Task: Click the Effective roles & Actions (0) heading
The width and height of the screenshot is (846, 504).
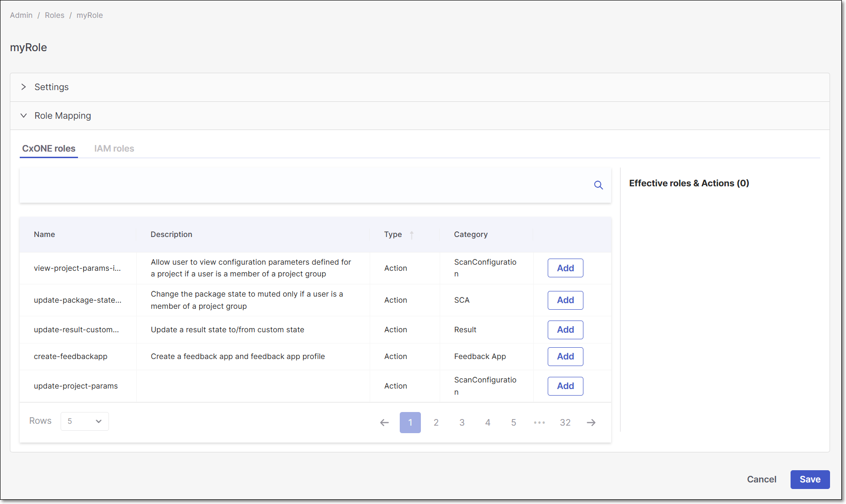Action: pos(689,183)
